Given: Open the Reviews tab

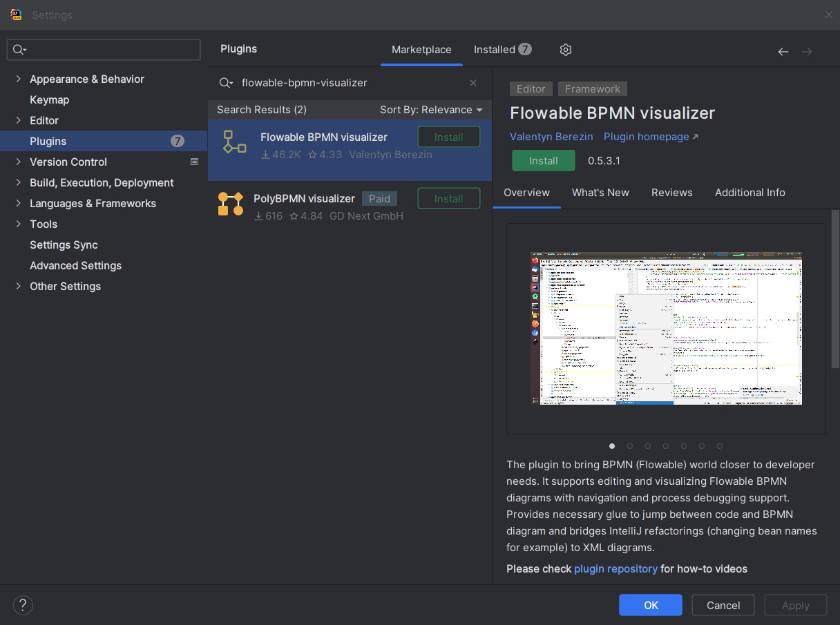Looking at the screenshot, I should [x=672, y=193].
